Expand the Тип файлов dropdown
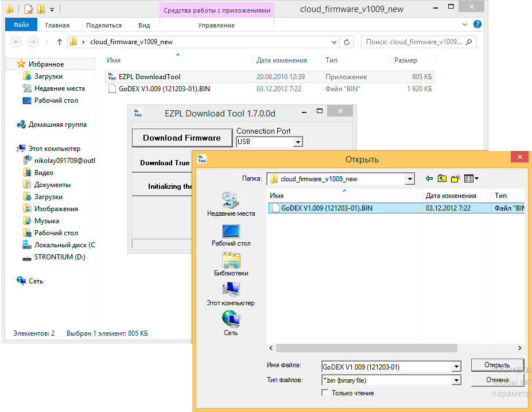The height and width of the screenshot is (412, 532). pos(456,380)
